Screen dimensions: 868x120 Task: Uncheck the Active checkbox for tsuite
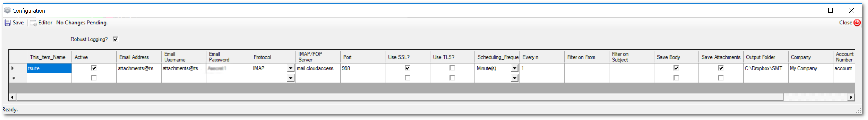(94, 68)
